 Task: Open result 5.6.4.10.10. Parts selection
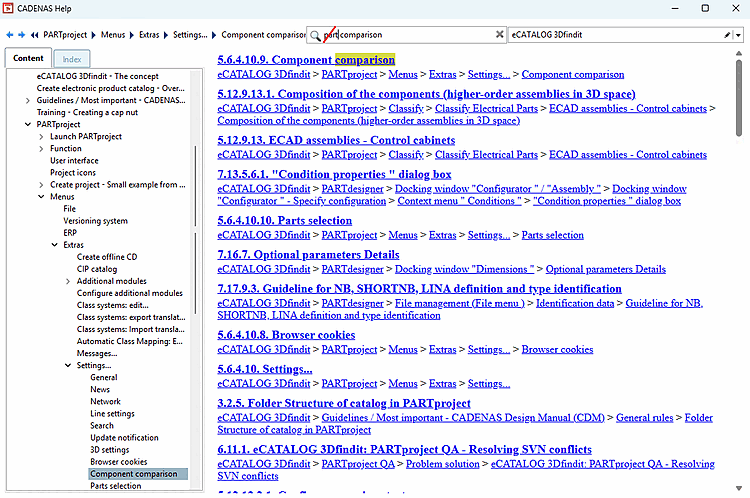pyautogui.click(x=285, y=221)
